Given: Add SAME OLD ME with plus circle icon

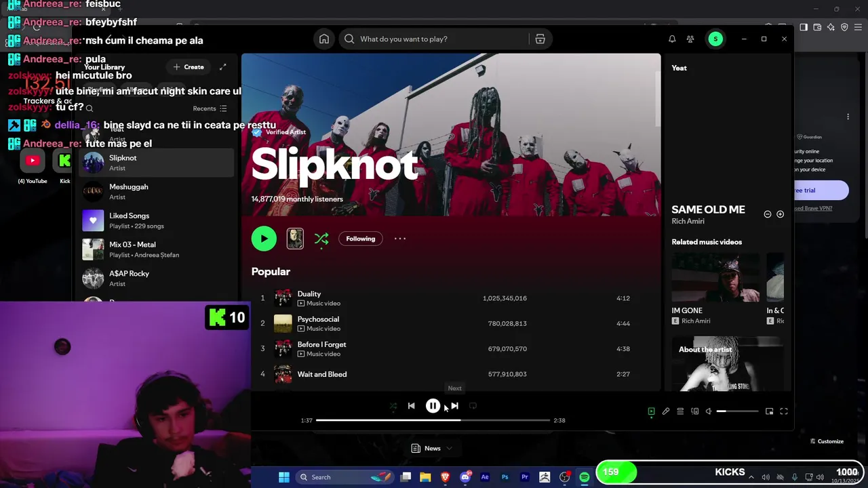Looking at the screenshot, I should coord(780,214).
